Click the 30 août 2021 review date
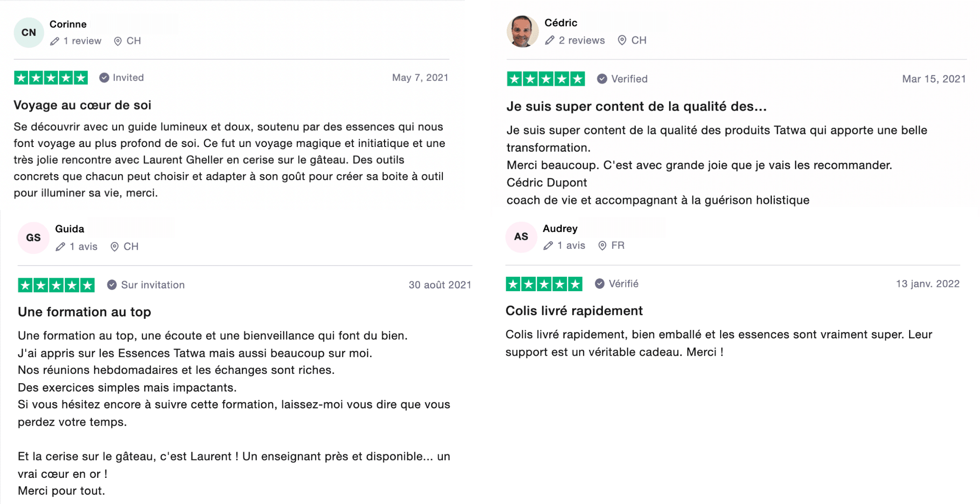 (440, 285)
